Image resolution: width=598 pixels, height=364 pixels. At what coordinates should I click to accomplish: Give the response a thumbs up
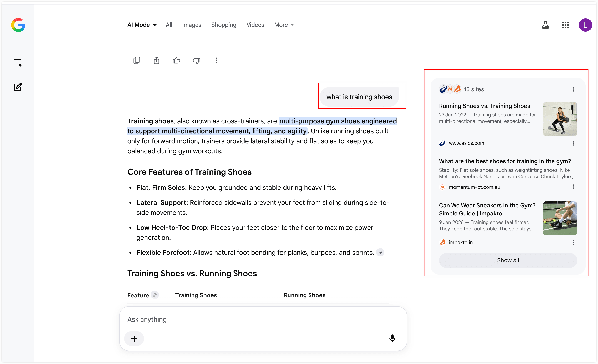(176, 60)
